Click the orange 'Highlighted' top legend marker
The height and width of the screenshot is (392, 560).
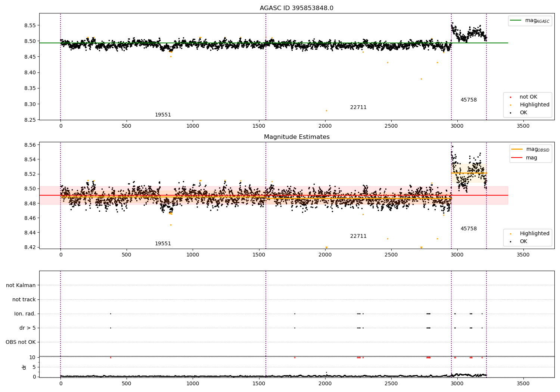point(510,105)
